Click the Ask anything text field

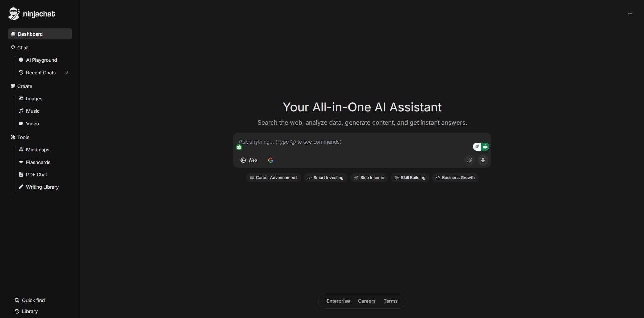pos(352,142)
